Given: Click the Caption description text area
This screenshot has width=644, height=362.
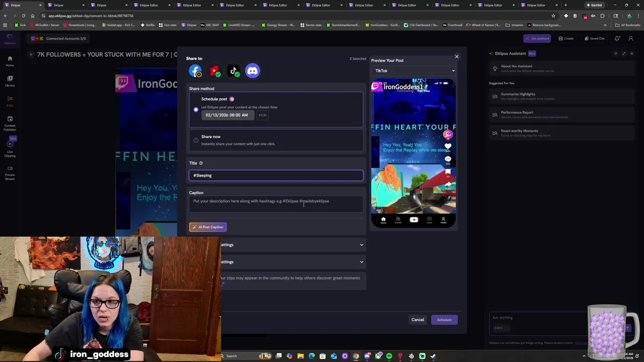Looking at the screenshot, I should 276,204.
